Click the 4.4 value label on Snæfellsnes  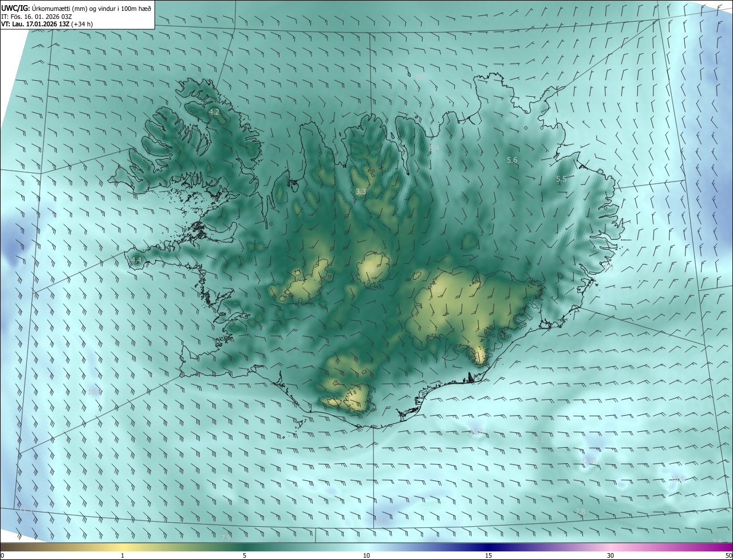[136, 261]
